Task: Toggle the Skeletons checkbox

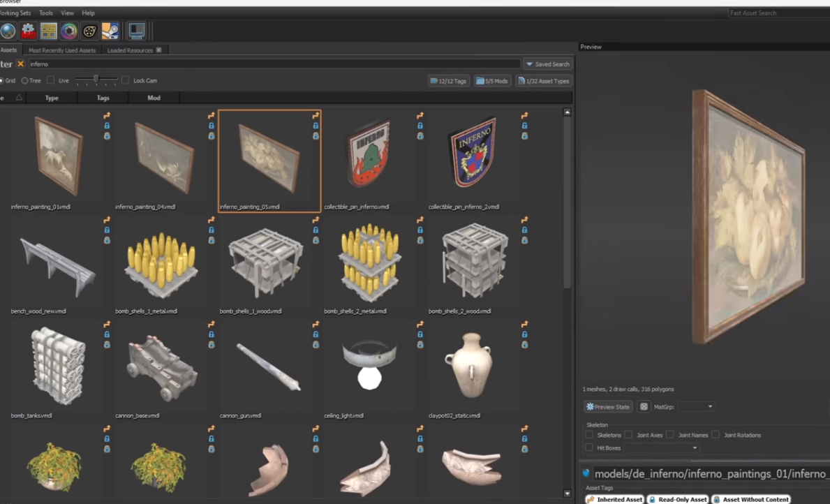Action: point(589,435)
